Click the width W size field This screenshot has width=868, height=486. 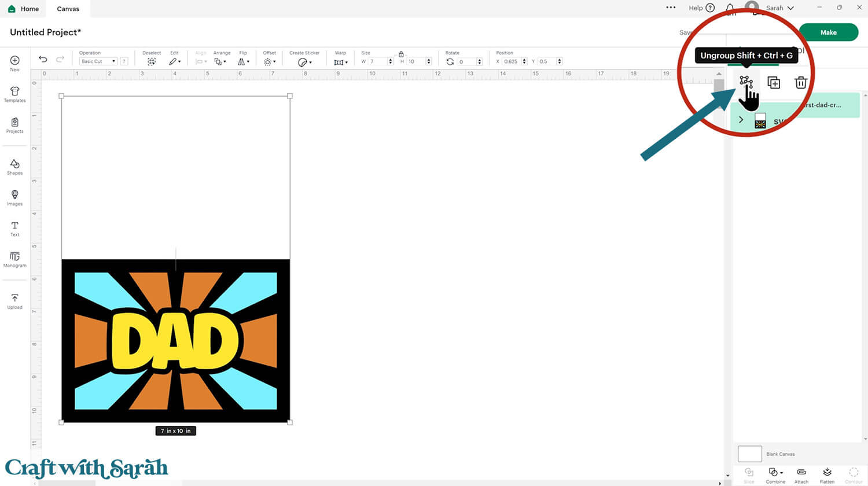pos(377,61)
